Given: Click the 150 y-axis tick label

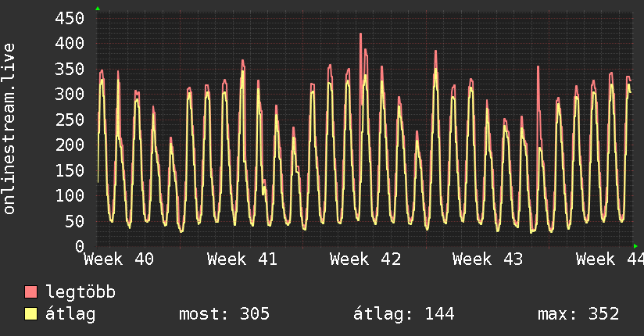Looking at the screenshot, I should point(70,170).
